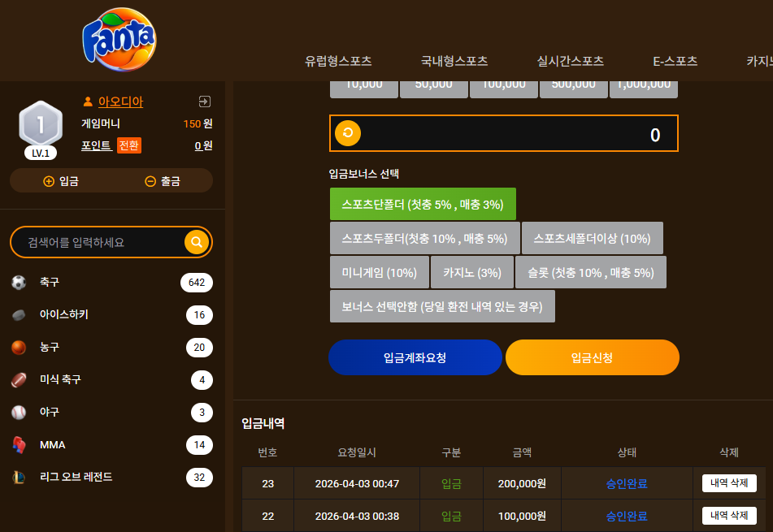This screenshot has height=532, width=773.
Task: Click the logout arrow icon
Action: pyautogui.click(x=204, y=102)
